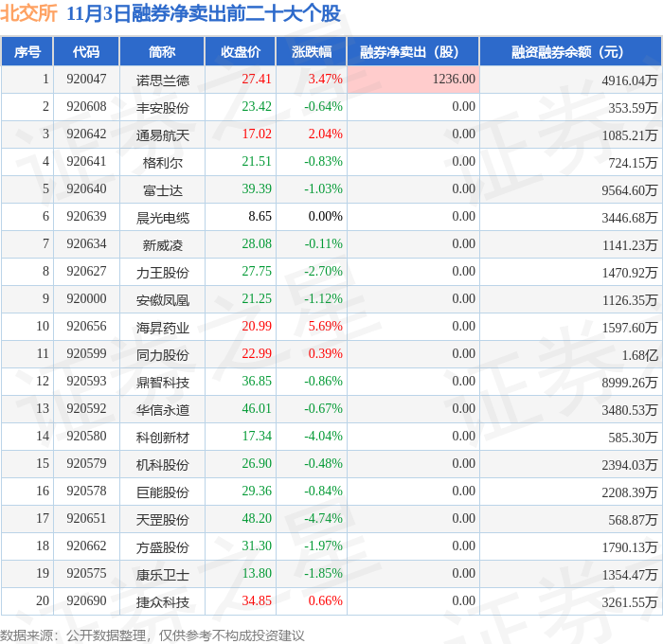The width and height of the screenshot is (663, 644).
Task: Click stock name 巨能股份
Action: 162,492
